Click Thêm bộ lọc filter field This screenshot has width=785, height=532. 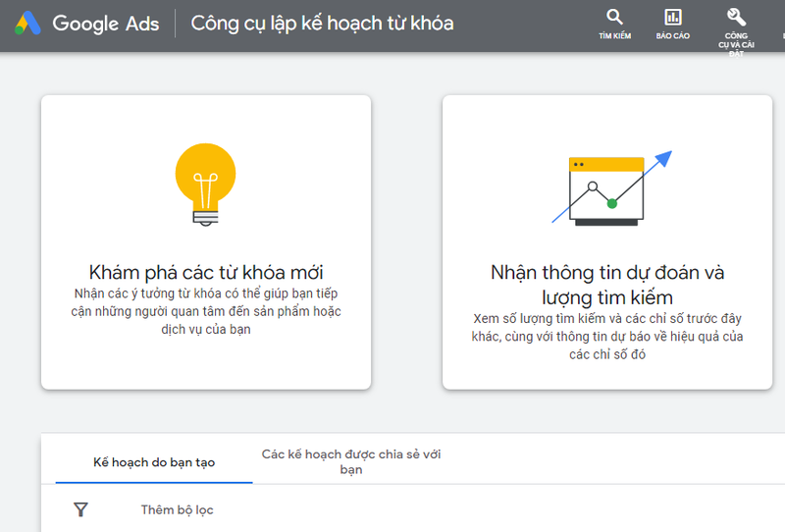pyautogui.click(x=177, y=509)
